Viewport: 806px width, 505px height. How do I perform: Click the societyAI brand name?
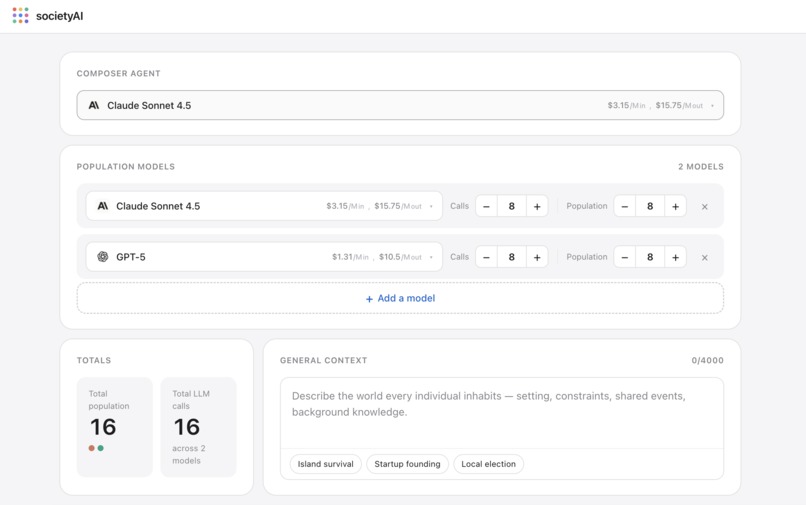60,16
